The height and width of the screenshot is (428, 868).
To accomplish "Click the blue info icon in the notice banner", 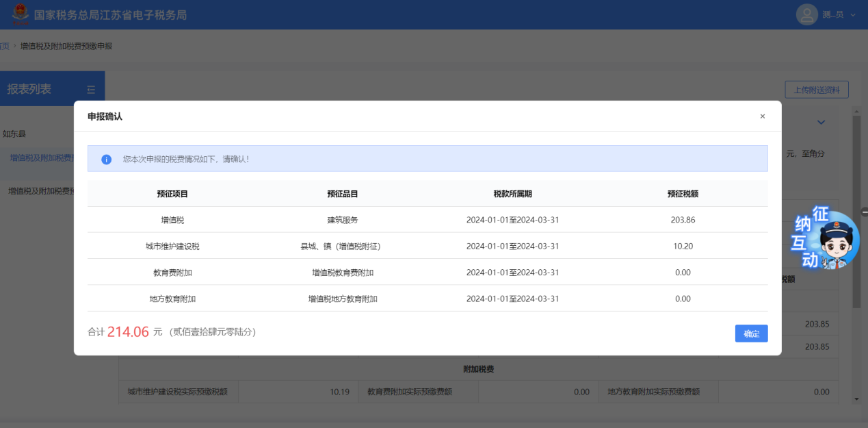I will (x=107, y=159).
